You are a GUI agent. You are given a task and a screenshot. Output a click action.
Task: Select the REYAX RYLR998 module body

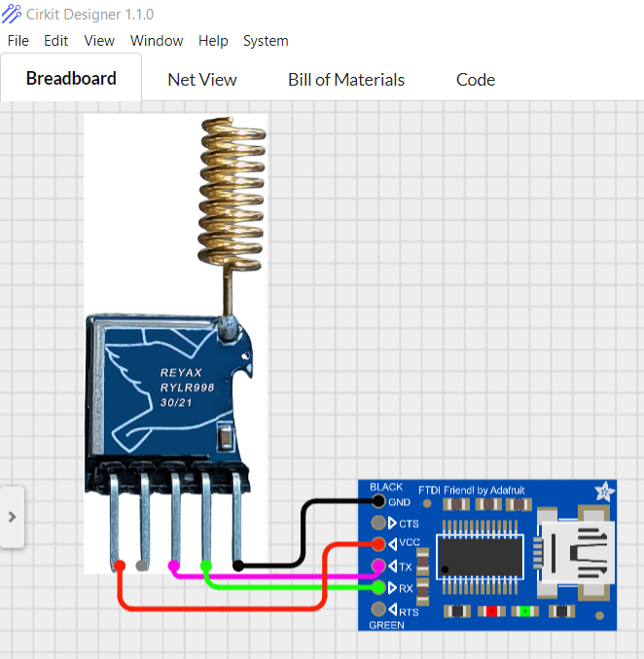pyautogui.click(x=168, y=386)
